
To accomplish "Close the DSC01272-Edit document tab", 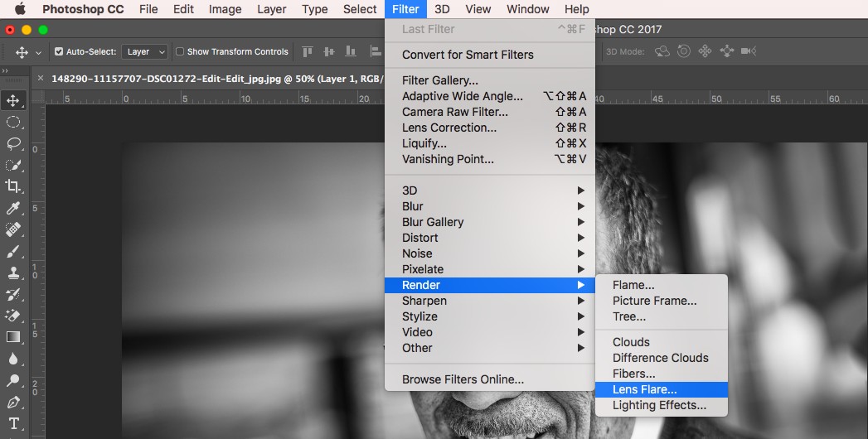I will (41, 79).
